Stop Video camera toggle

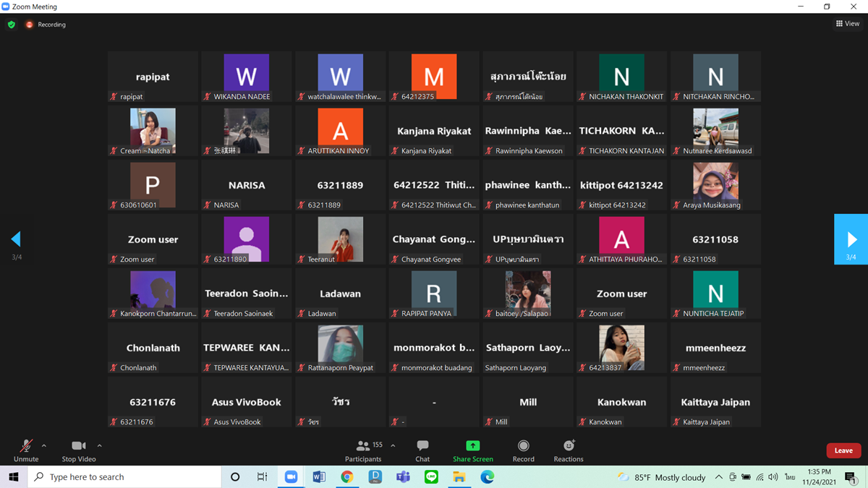click(x=79, y=450)
